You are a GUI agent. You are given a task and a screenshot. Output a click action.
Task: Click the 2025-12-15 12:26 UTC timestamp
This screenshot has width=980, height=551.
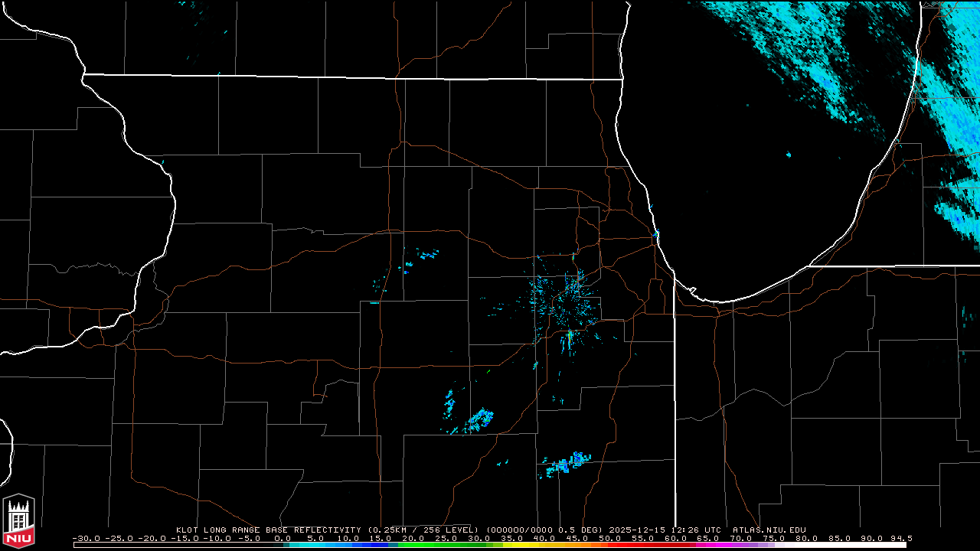(x=665, y=530)
